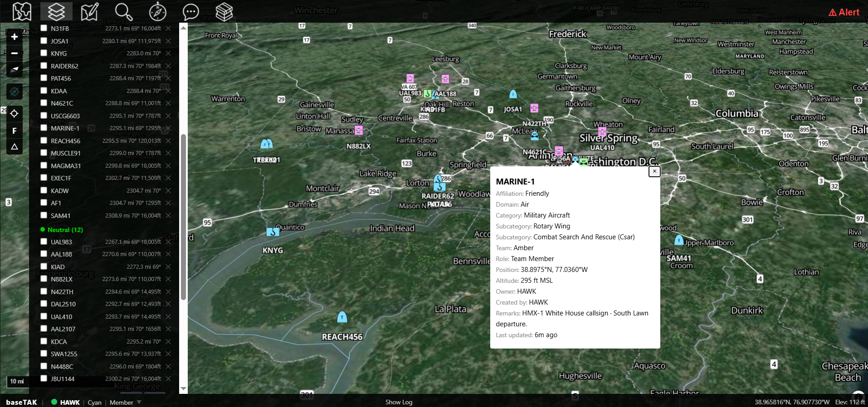This screenshot has height=407, width=868.
Task: Select the JOSA1 aircraft map marker
Action: click(x=513, y=94)
